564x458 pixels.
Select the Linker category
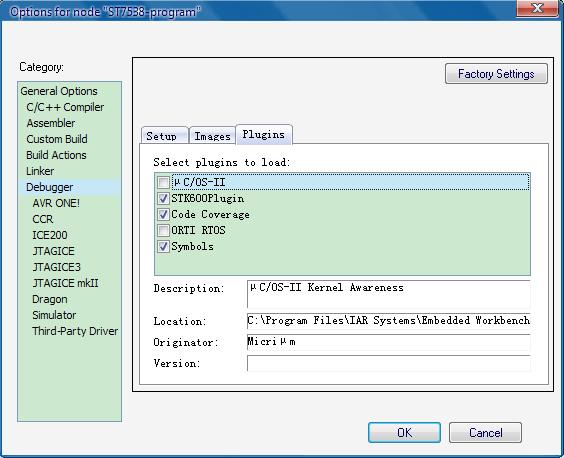40,171
